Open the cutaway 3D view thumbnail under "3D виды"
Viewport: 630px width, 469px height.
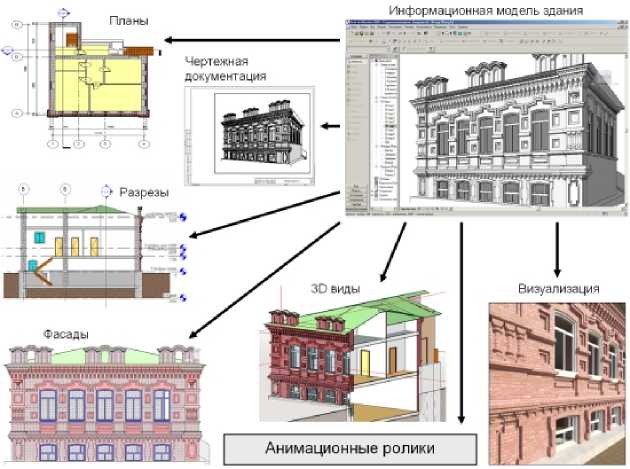click(x=353, y=356)
